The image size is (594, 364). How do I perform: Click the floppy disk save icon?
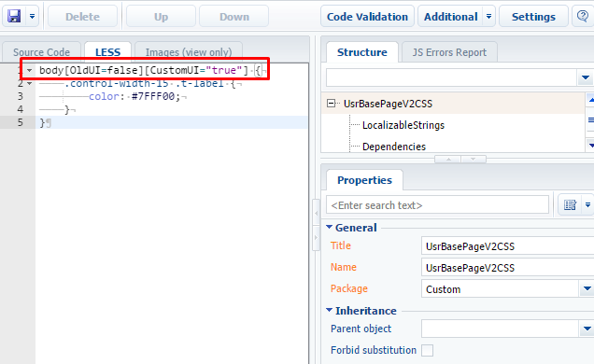coord(14,16)
